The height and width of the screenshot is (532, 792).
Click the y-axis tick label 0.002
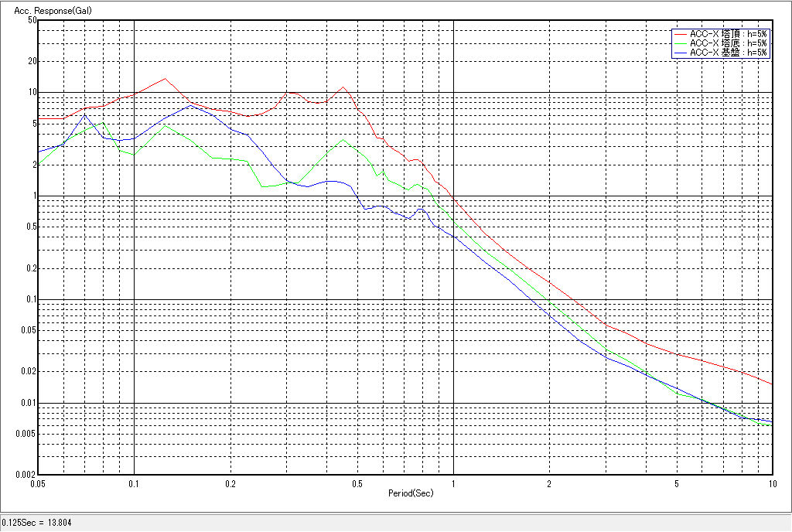point(27,475)
